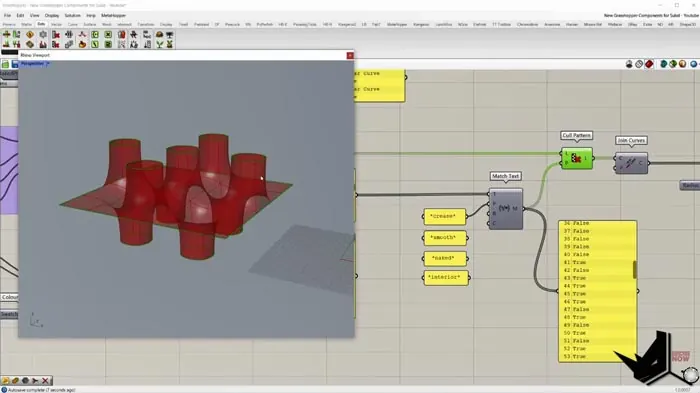This screenshot has width=700, height=393.
Task: Open the Perspective viewport dropdown
Action: point(35,64)
